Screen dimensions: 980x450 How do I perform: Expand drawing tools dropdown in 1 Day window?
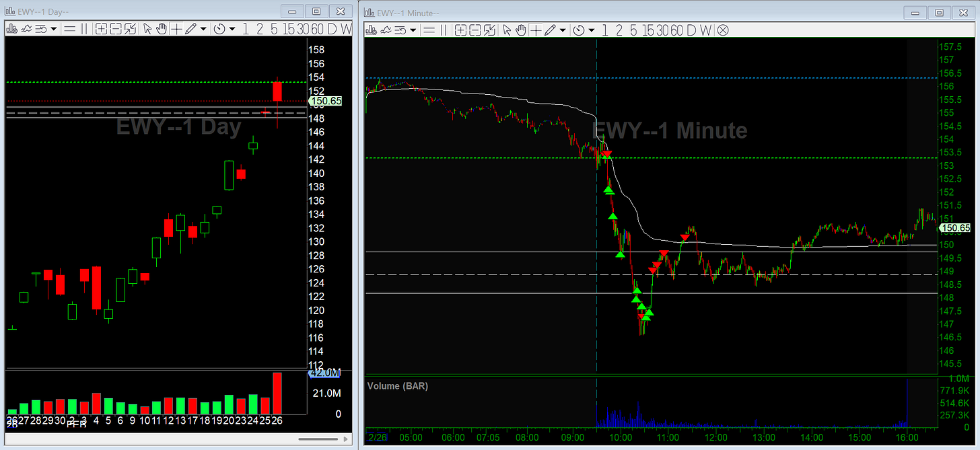point(203,29)
